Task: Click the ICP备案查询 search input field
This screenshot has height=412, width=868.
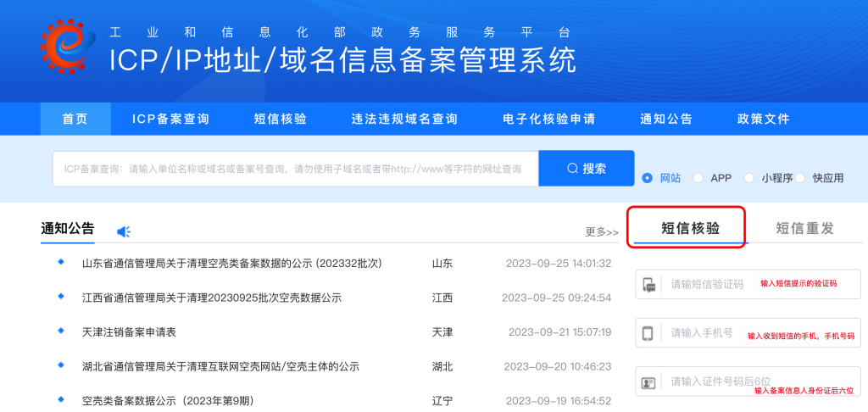Action: 295,169
